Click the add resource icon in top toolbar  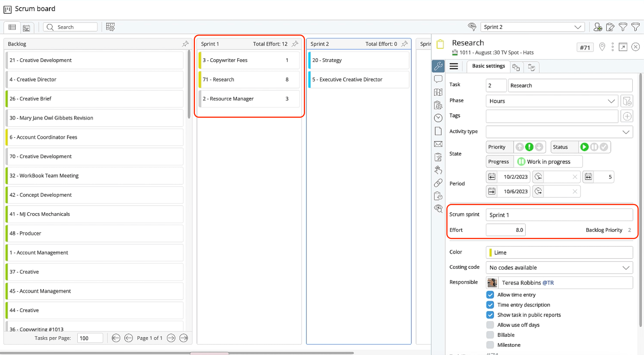(x=598, y=27)
